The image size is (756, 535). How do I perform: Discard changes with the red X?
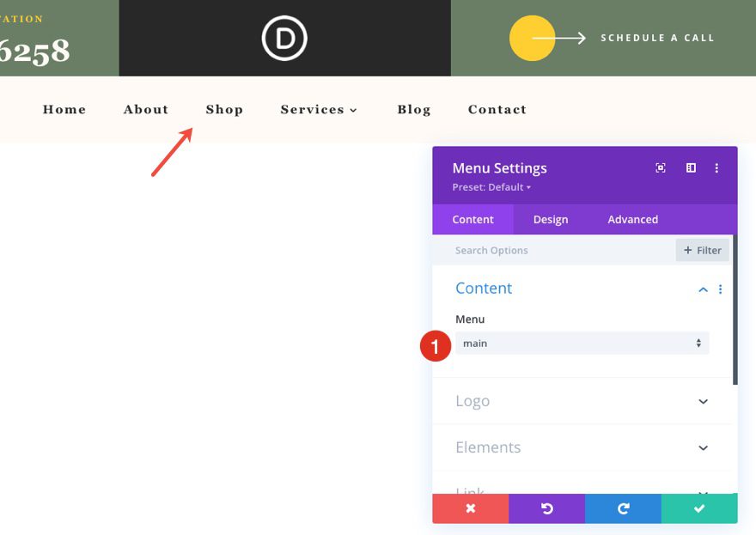(x=470, y=508)
